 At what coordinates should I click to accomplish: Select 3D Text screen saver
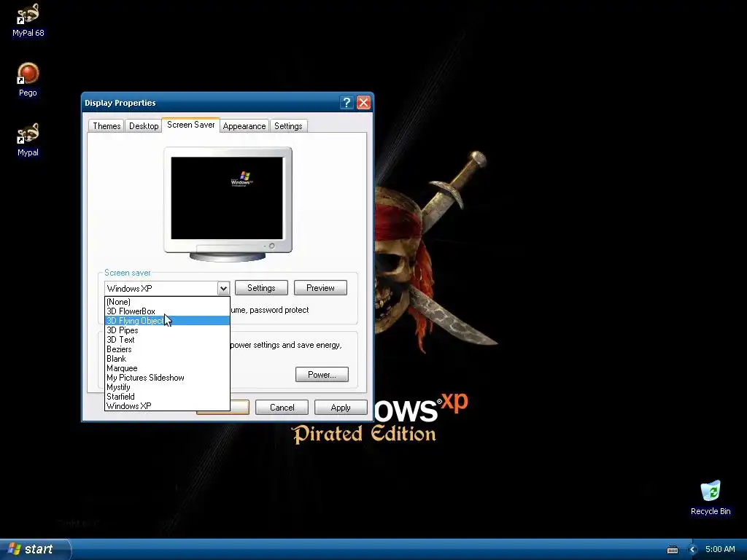tap(167, 340)
